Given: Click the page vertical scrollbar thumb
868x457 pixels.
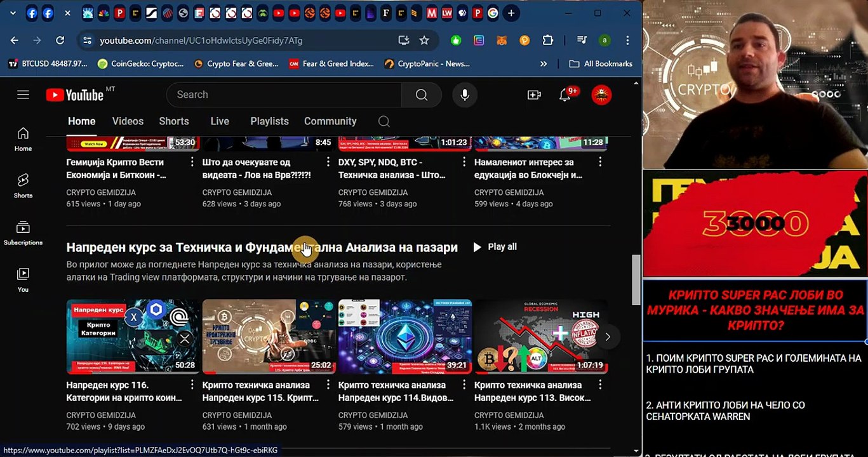Looking at the screenshot, I should coord(636,280).
